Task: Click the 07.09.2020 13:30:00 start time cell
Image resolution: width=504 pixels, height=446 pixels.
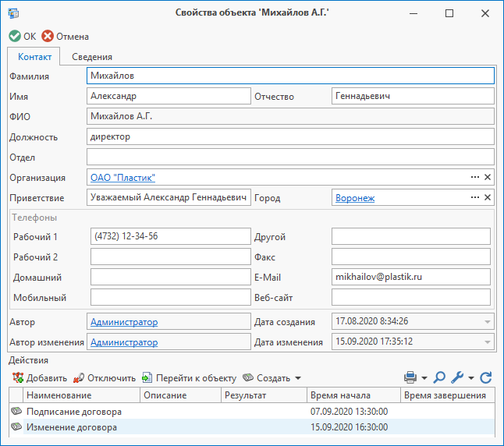Action: [x=349, y=411]
